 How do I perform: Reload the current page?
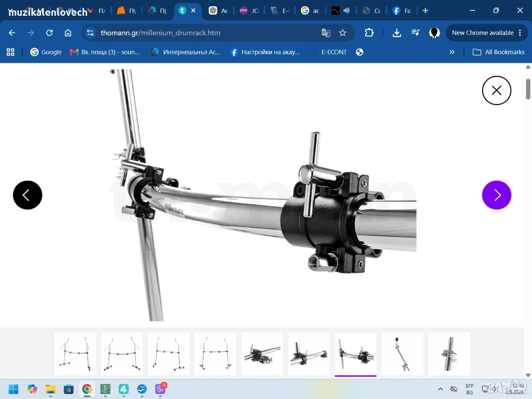[x=49, y=33]
